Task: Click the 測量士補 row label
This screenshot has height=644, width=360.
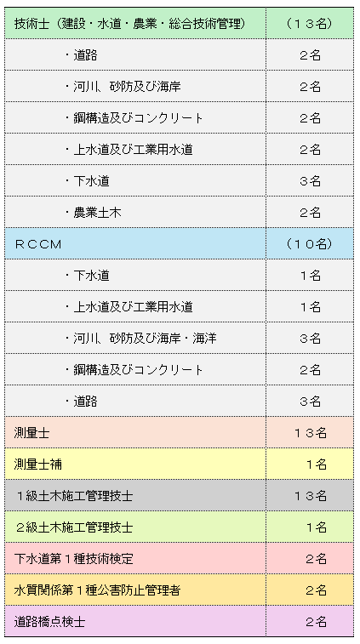Action: point(37,464)
